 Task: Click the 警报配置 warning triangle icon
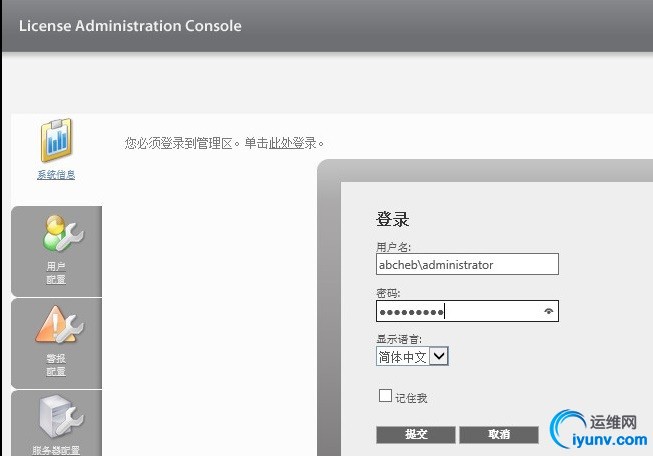56,325
